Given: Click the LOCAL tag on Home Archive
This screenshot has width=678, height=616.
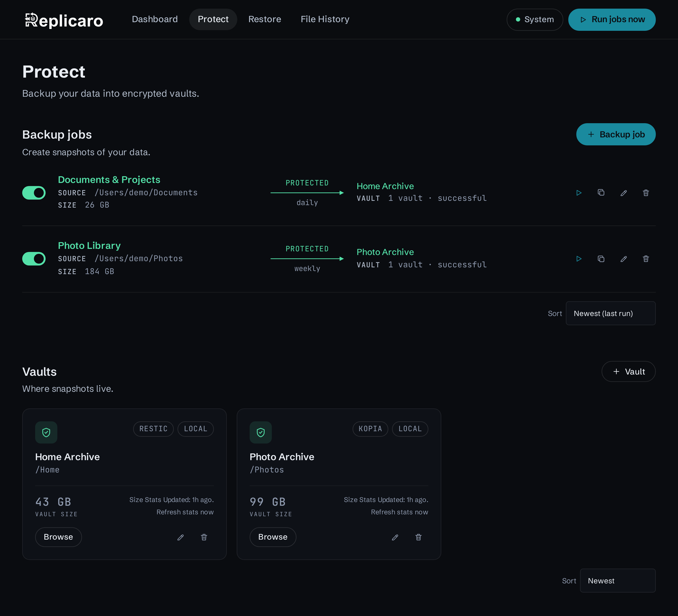Looking at the screenshot, I should [x=196, y=429].
